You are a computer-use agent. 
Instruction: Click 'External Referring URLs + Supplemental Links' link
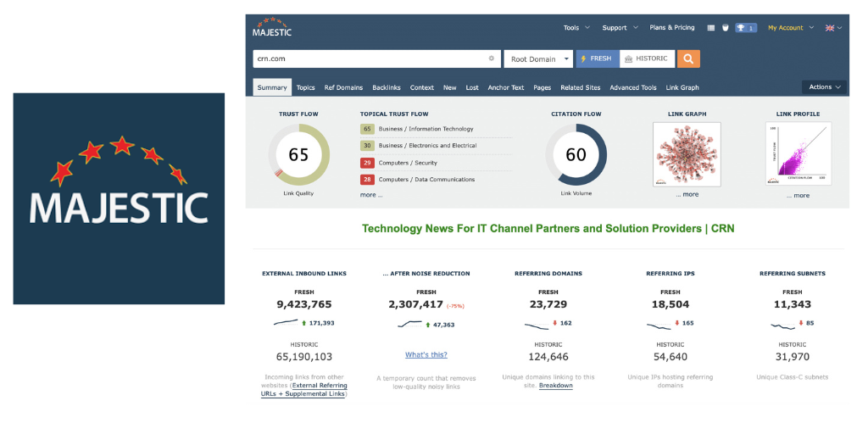pyautogui.click(x=304, y=390)
